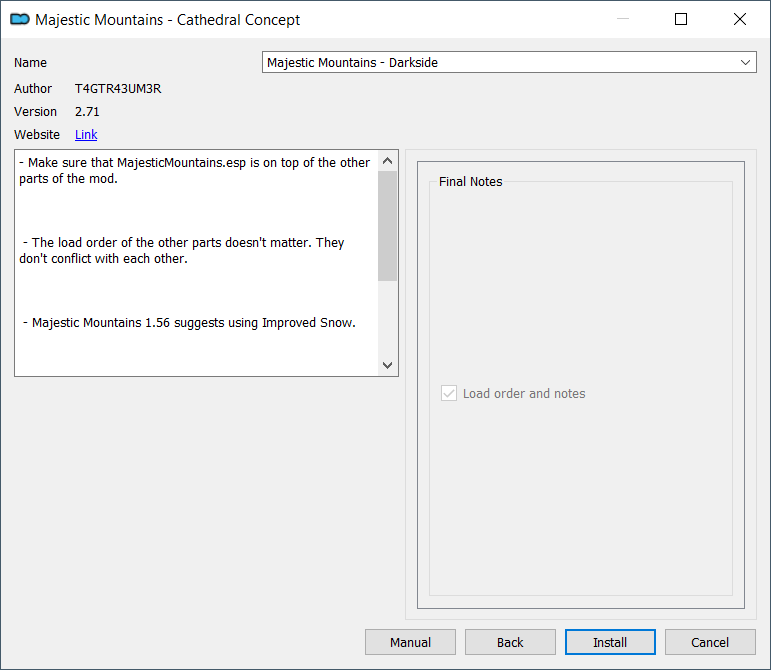Go Back to the previous installer step
The height and width of the screenshot is (670, 771).
510,642
